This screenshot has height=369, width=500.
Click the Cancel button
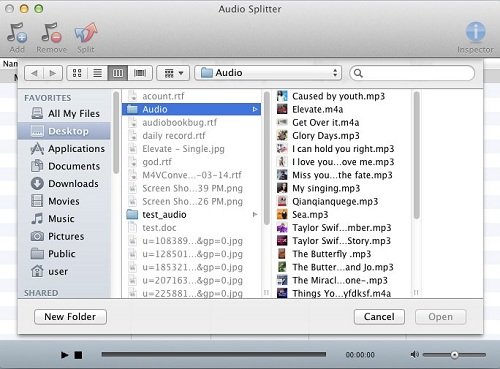tap(379, 317)
